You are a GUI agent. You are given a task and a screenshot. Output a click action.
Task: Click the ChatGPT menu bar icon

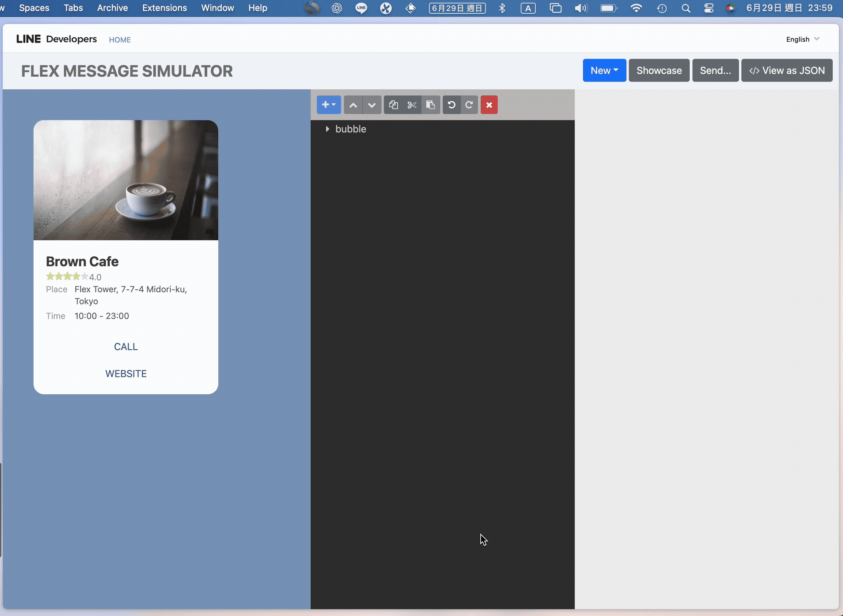pyautogui.click(x=337, y=8)
